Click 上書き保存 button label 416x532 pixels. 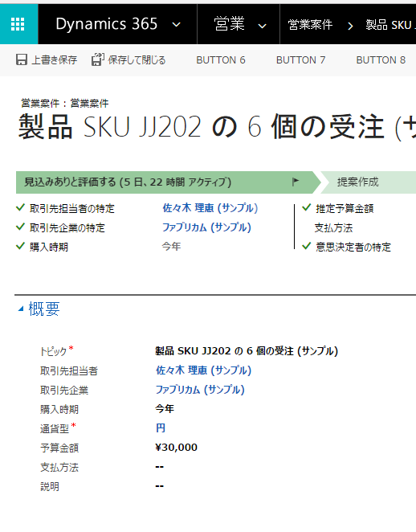pos(55,60)
